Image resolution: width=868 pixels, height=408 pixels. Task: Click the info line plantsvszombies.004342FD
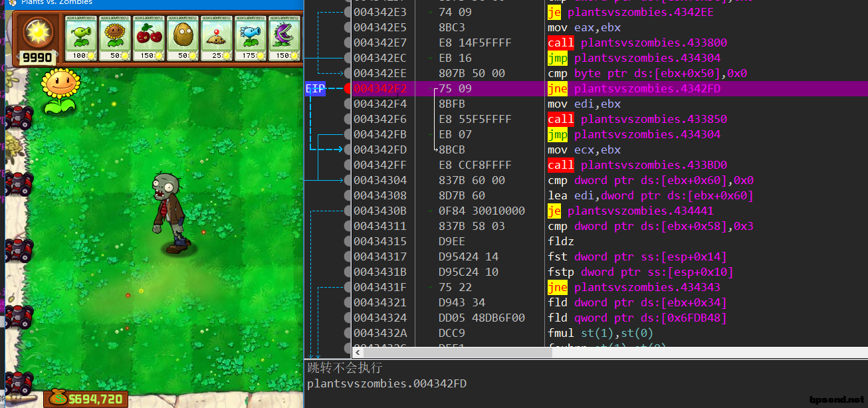tap(387, 383)
